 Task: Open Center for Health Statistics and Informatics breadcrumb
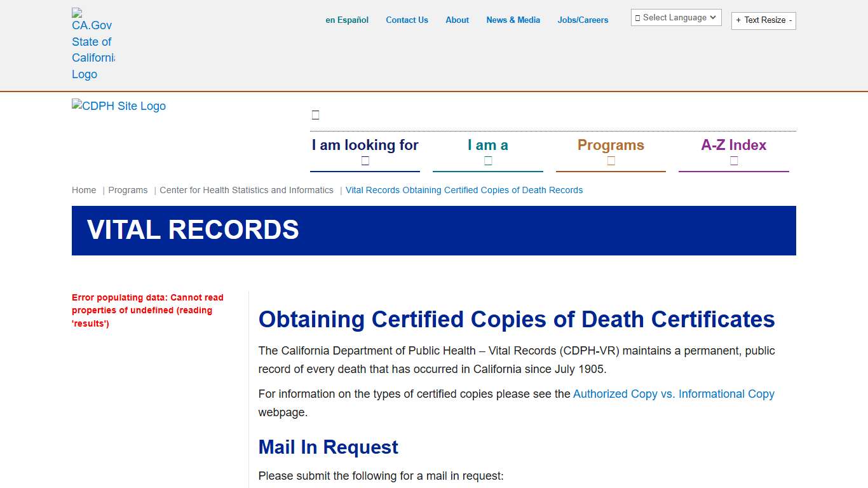coord(247,190)
